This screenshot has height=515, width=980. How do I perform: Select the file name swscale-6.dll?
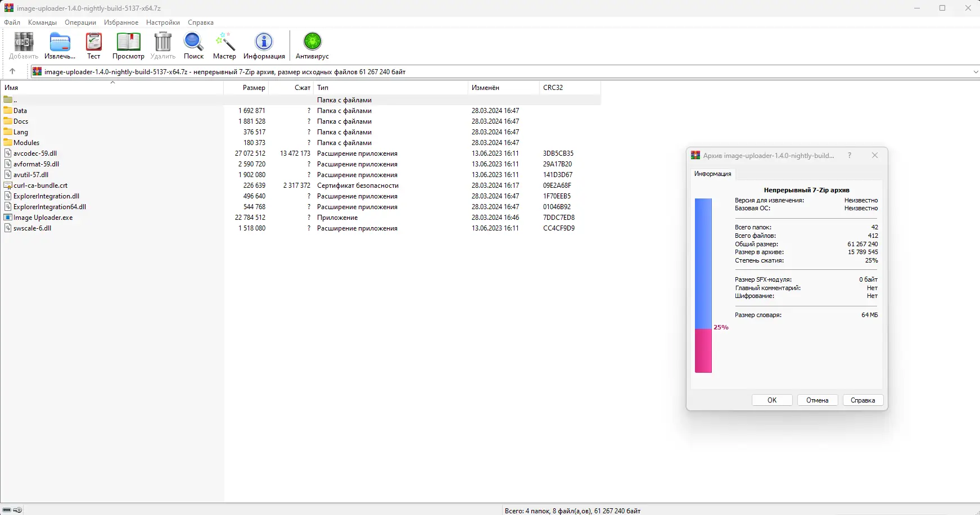coord(33,228)
